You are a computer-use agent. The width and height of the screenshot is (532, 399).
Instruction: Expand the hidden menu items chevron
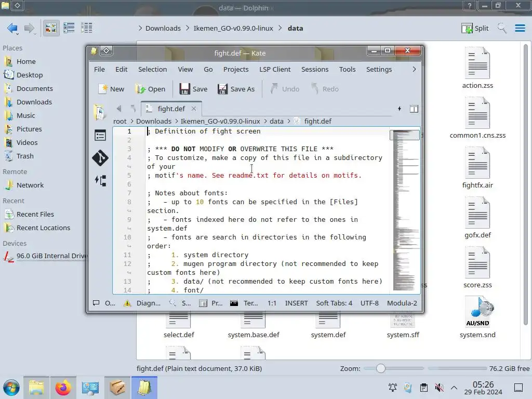click(414, 69)
